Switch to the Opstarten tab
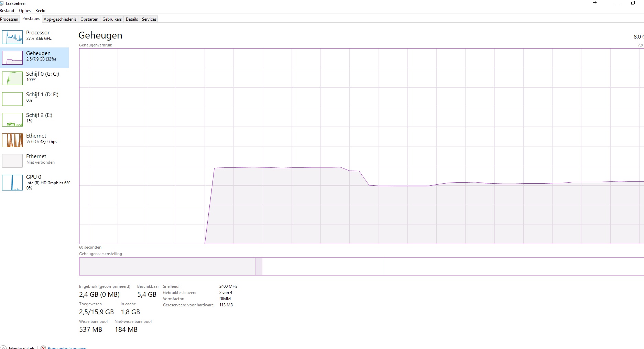Viewport: 644px width, 349px height. [x=89, y=19]
